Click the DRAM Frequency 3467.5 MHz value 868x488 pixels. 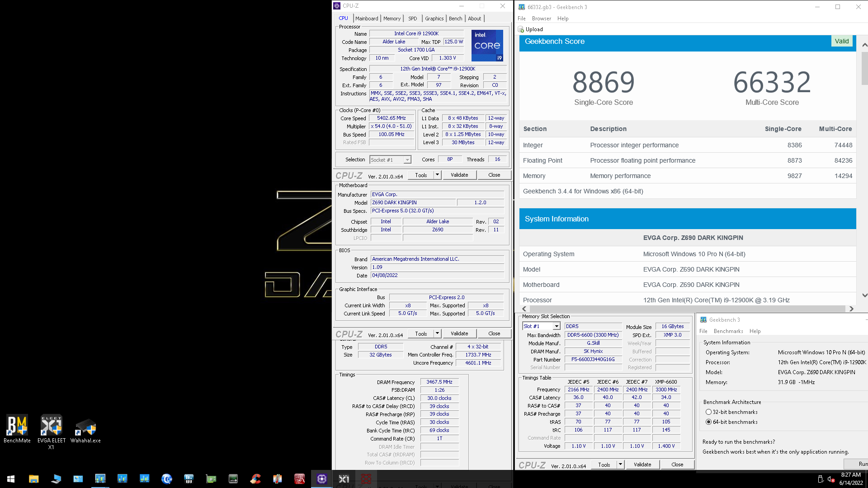coord(439,382)
